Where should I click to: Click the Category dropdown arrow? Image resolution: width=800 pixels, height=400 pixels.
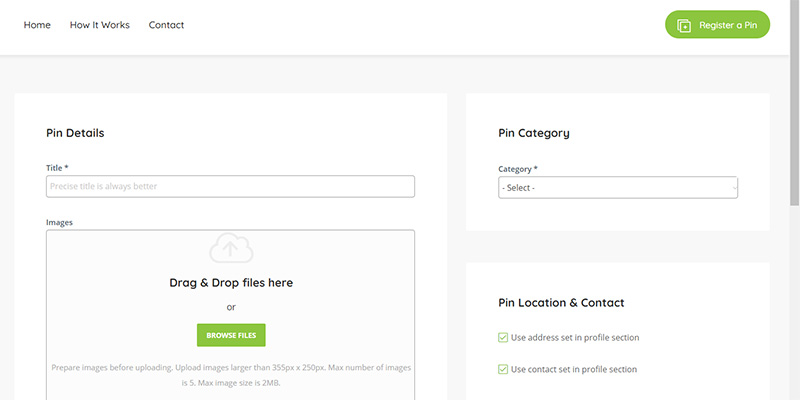point(733,188)
